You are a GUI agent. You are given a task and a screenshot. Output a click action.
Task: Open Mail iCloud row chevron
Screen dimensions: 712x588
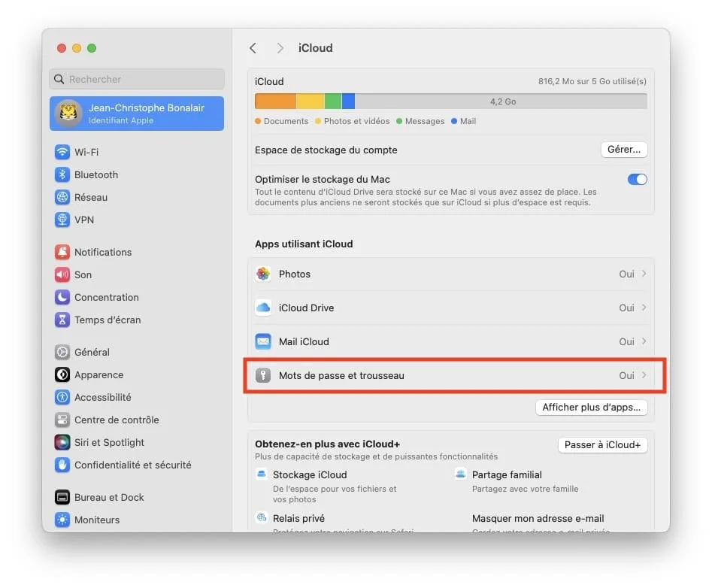(x=644, y=341)
